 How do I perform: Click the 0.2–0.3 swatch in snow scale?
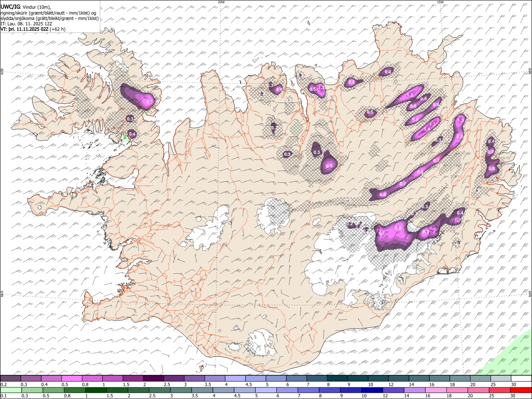pyautogui.click(x=11, y=379)
